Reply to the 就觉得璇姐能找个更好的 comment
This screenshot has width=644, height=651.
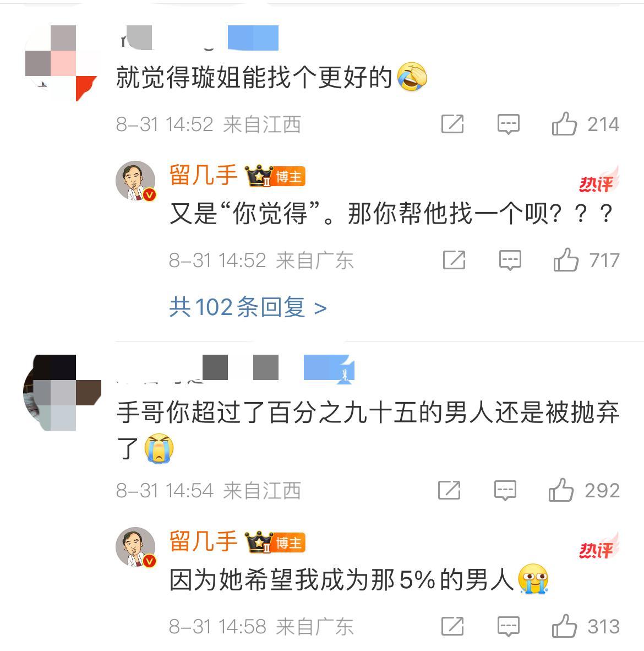click(508, 124)
